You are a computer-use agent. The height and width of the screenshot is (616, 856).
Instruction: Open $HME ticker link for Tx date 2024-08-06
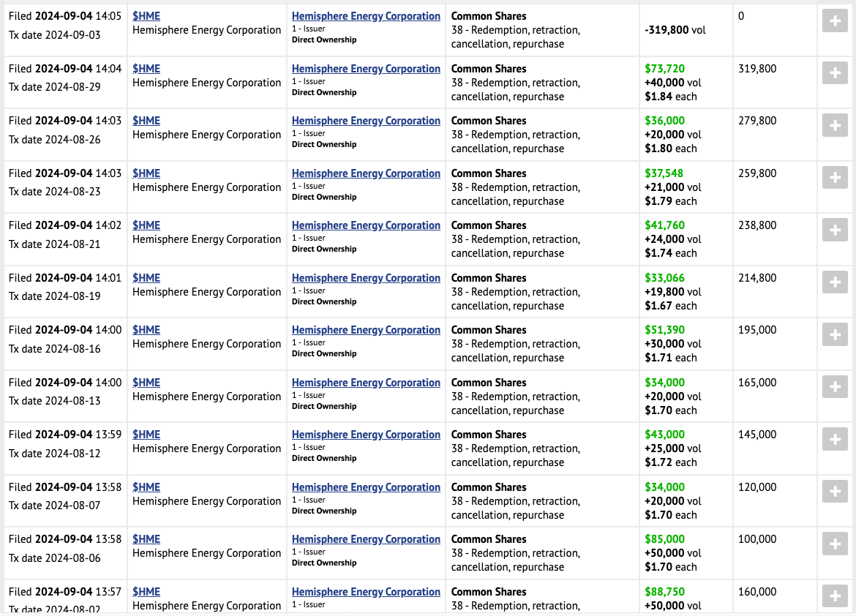tap(146, 539)
